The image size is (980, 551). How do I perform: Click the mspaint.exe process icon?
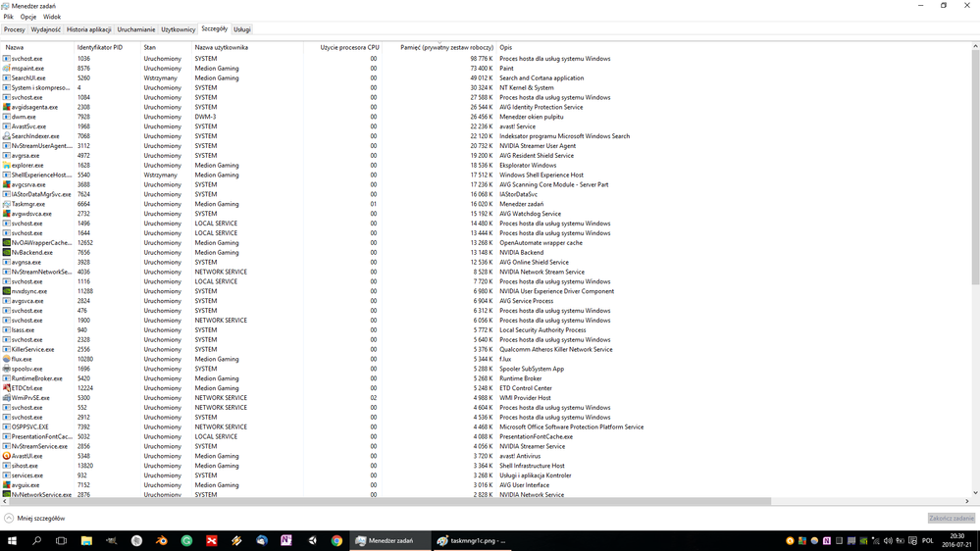pos(7,69)
